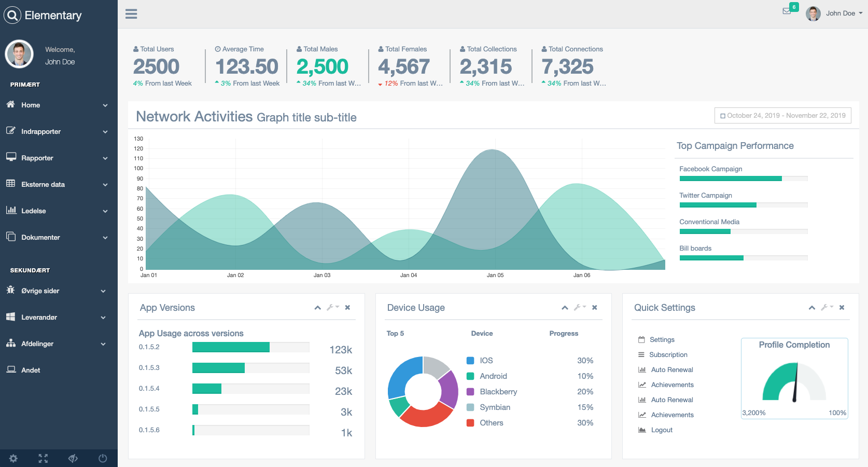The width and height of the screenshot is (868, 467).
Task: Expand the Indrapporter menu chevron
Action: pyautogui.click(x=105, y=132)
